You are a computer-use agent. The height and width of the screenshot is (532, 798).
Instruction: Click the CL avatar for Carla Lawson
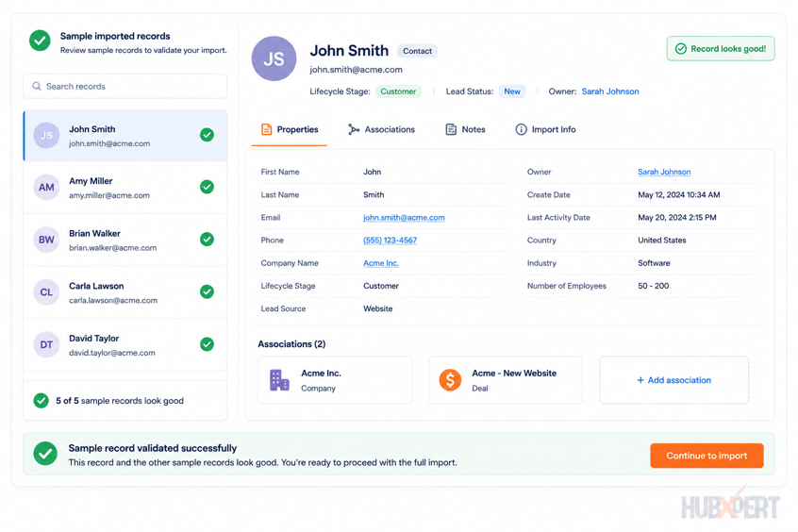(46, 292)
